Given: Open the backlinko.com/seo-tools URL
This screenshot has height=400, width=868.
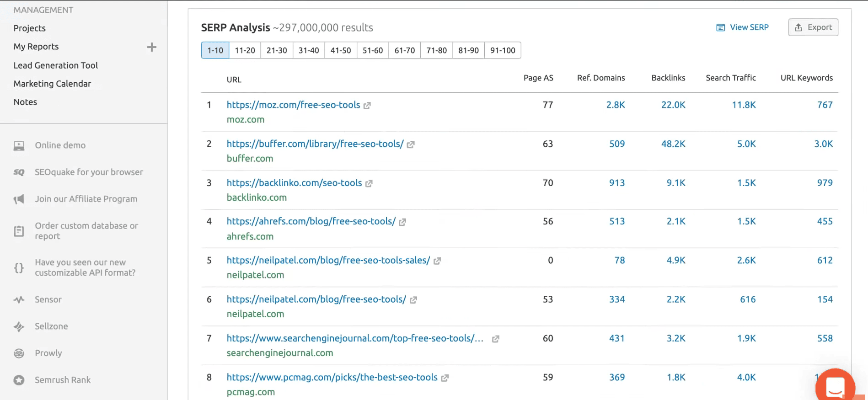Looking at the screenshot, I should coord(295,183).
